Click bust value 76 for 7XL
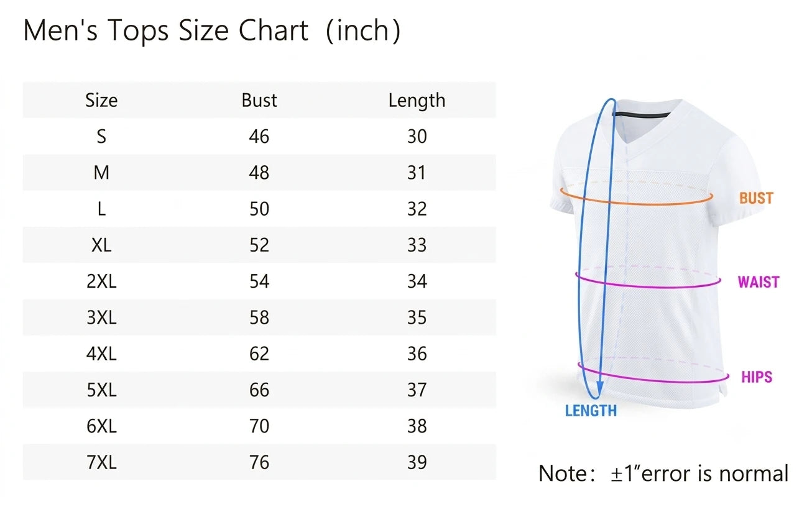This screenshot has width=812, height=507. pos(259,462)
